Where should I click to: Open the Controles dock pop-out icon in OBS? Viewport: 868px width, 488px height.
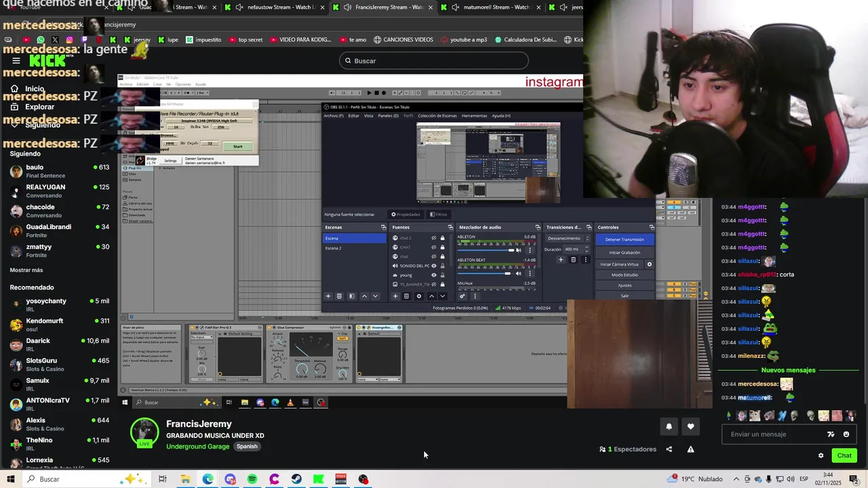(652, 227)
